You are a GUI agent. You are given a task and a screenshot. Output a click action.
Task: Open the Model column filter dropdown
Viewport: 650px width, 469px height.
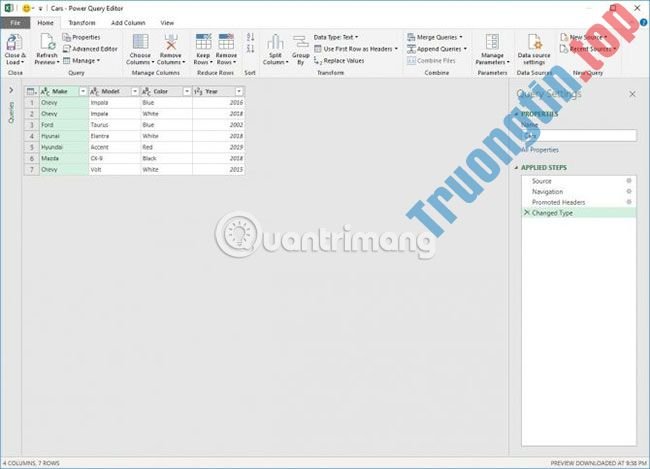[x=135, y=91]
